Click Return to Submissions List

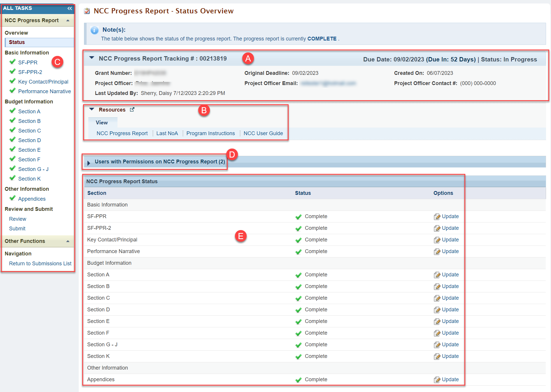(40, 264)
